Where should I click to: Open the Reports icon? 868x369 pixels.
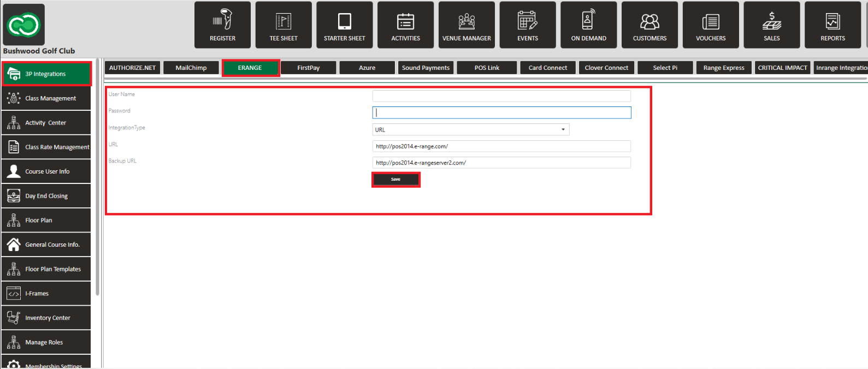[x=832, y=25]
